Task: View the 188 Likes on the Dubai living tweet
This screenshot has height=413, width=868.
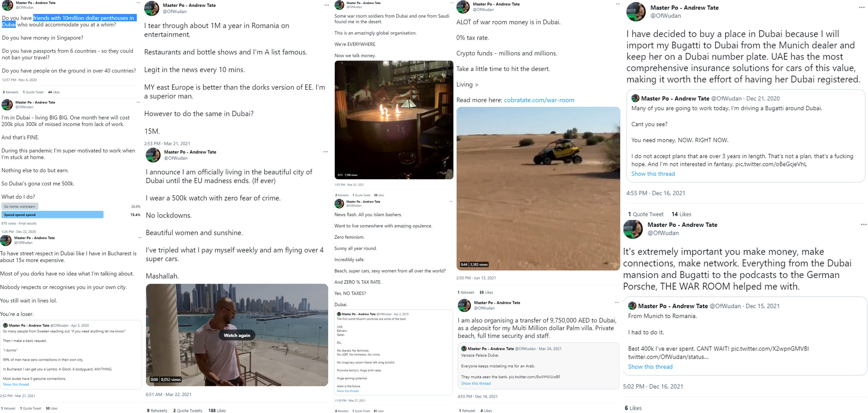Action: pos(217,410)
